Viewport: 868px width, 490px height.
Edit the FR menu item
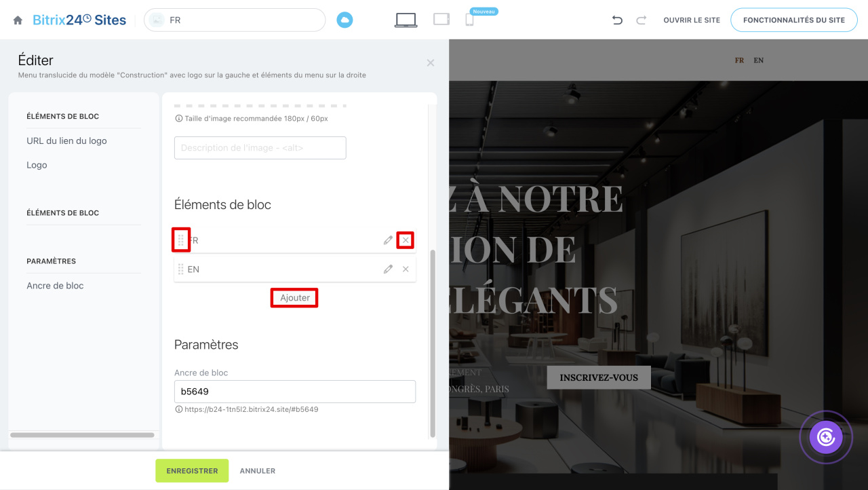388,240
